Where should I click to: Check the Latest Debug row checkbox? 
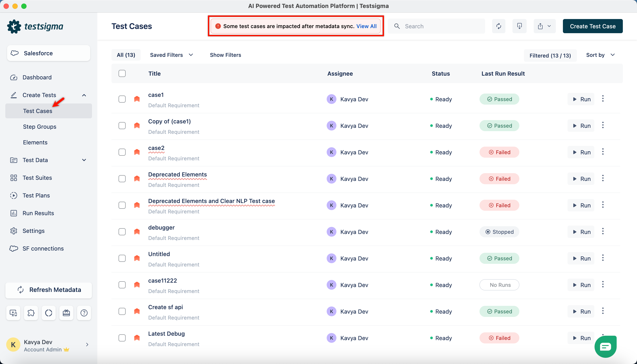pyautogui.click(x=122, y=338)
